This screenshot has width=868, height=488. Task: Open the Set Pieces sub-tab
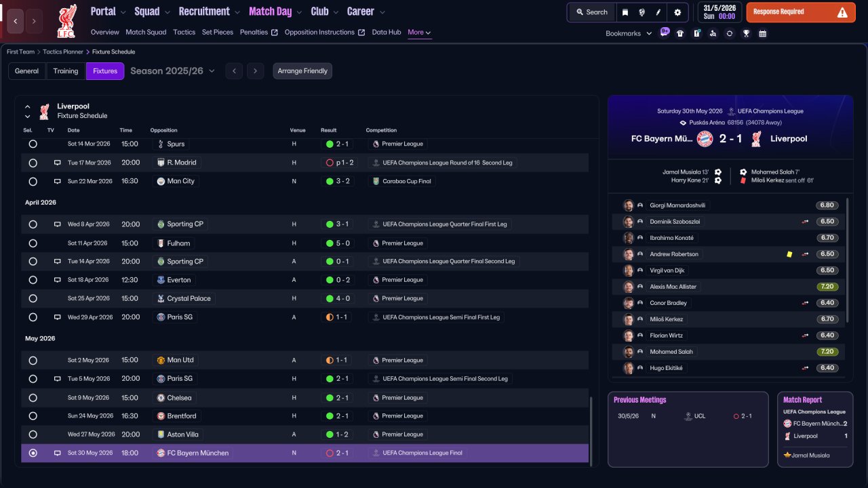tap(218, 32)
